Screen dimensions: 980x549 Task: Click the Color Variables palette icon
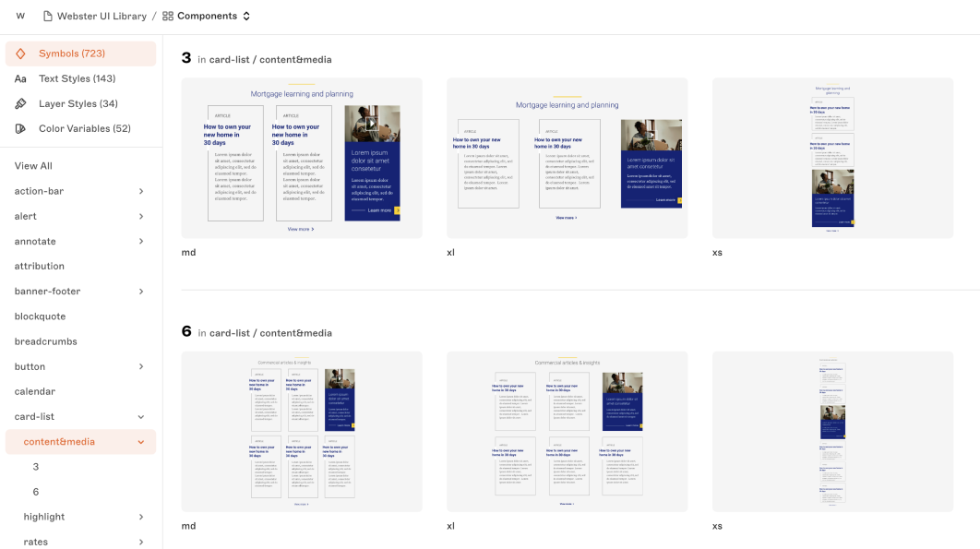click(20, 129)
